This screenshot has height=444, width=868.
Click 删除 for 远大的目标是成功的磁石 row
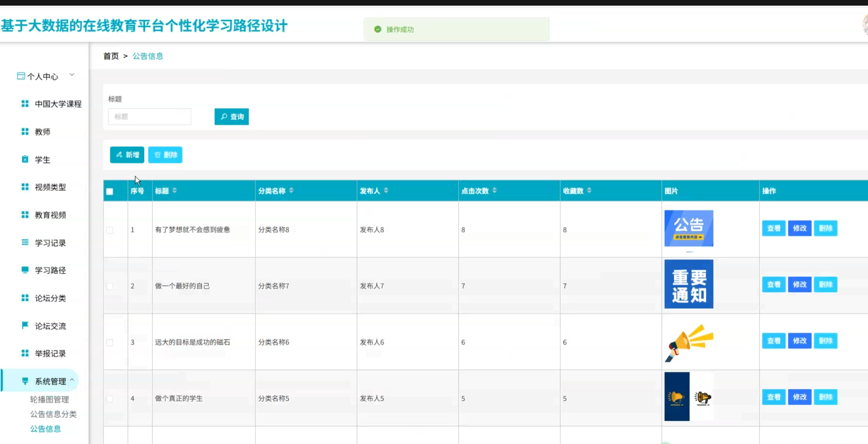825,341
